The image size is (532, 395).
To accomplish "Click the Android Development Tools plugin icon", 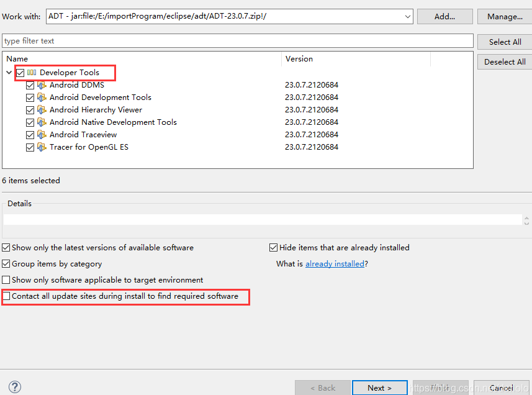I will pyautogui.click(x=42, y=98).
